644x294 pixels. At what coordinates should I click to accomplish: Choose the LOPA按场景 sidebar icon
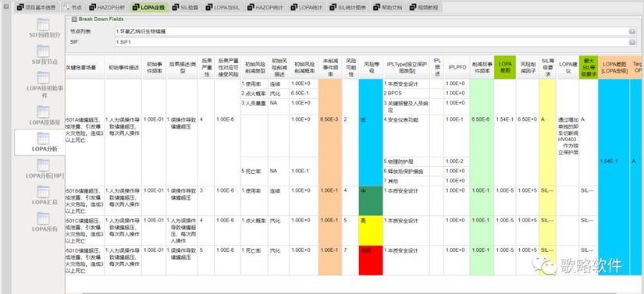[43, 112]
